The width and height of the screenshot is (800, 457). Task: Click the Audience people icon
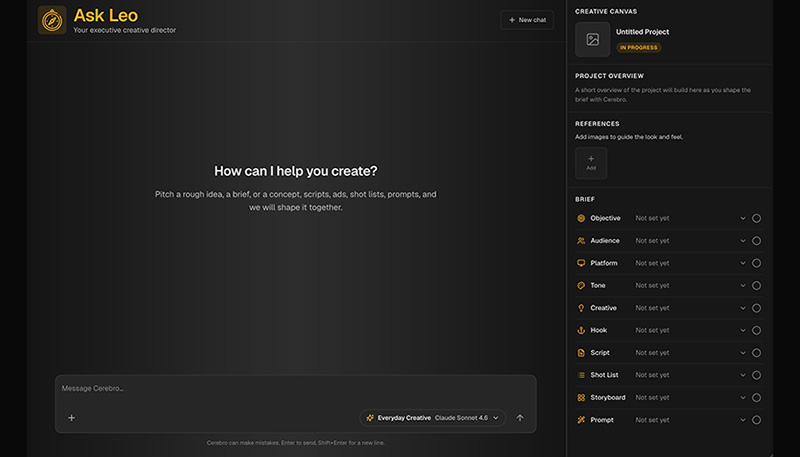(x=581, y=241)
